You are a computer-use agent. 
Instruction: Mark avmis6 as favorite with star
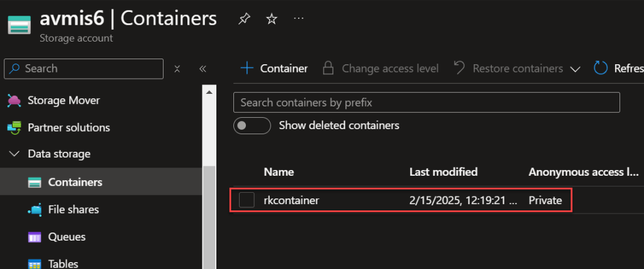click(272, 19)
